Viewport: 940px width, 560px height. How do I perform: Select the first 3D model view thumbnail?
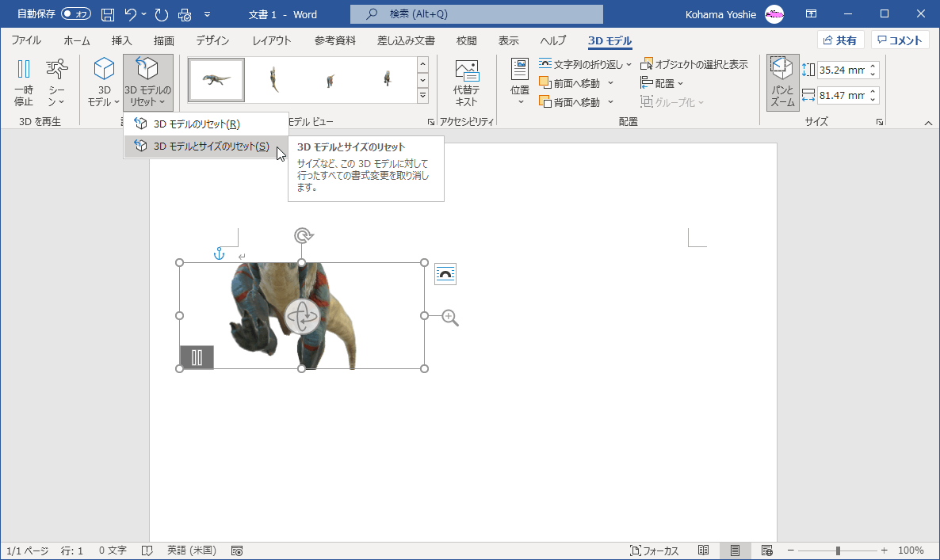point(216,80)
